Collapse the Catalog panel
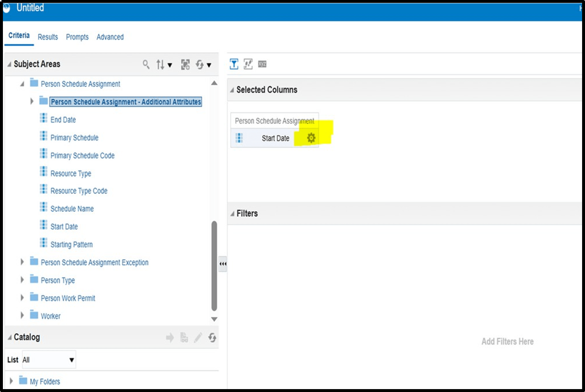The height and width of the screenshot is (392, 585). point(10,337)
